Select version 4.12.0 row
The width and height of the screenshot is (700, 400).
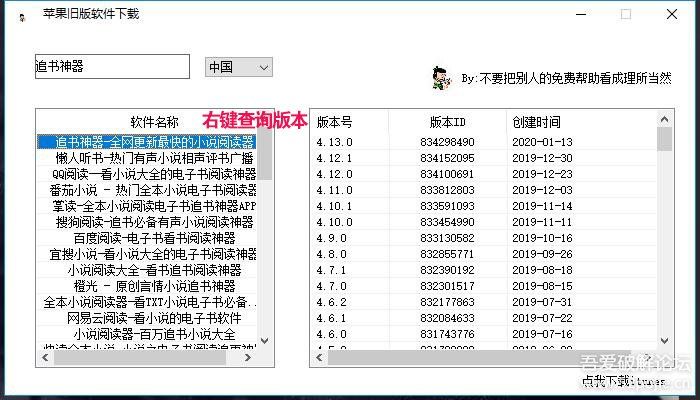coord(483,174)
